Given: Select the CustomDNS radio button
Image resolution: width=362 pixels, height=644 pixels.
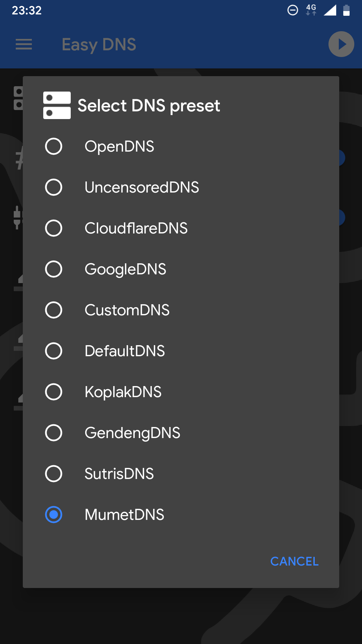Looking at the screenshot, I should (54, 310).
